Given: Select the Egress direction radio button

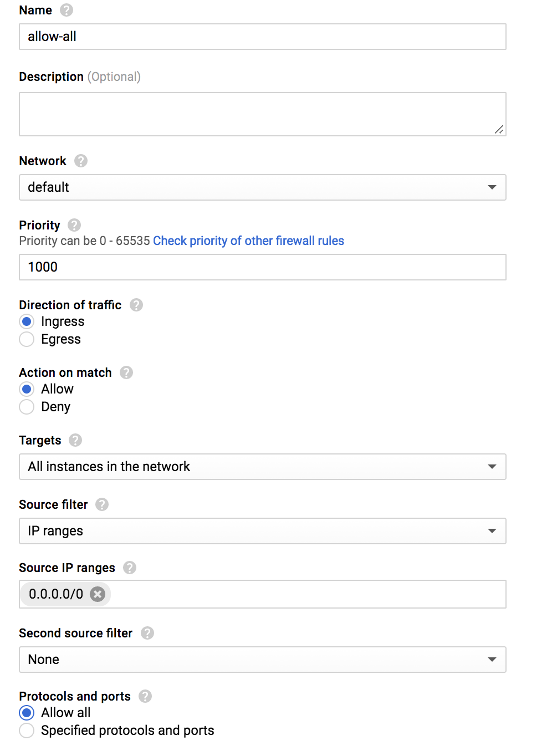Looking at the screenshot, I should (x=27, y=339).
